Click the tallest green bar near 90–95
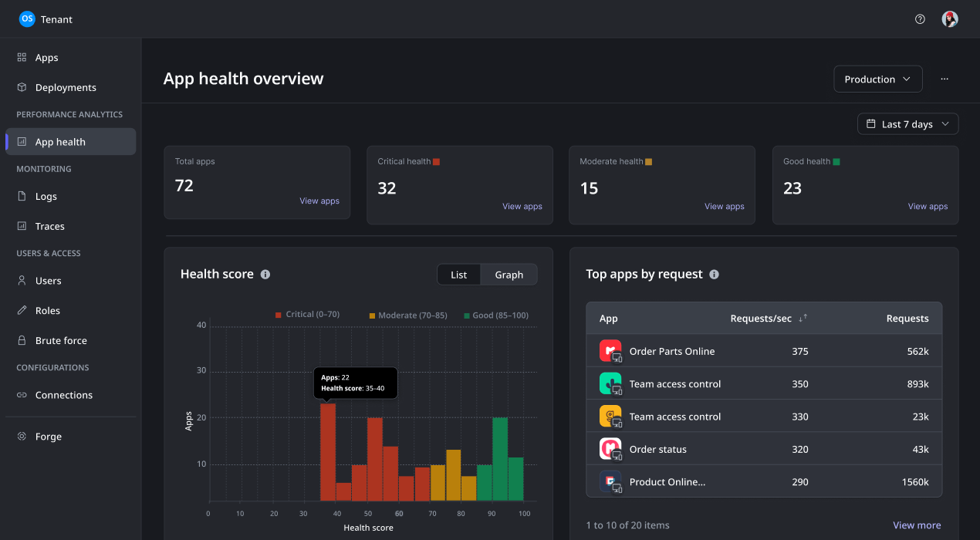 (500, 459)
